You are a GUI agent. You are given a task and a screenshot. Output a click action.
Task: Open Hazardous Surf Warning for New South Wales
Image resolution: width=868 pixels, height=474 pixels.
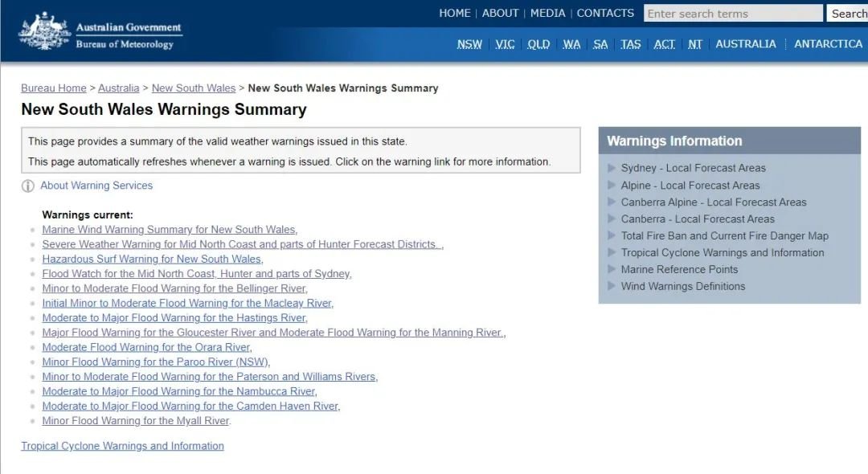click(152, 259)
